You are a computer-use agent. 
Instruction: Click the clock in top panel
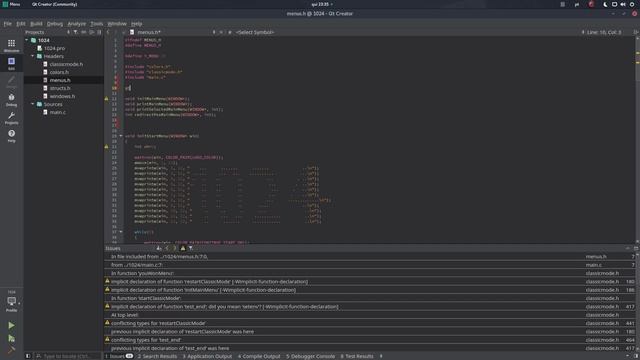320,4
